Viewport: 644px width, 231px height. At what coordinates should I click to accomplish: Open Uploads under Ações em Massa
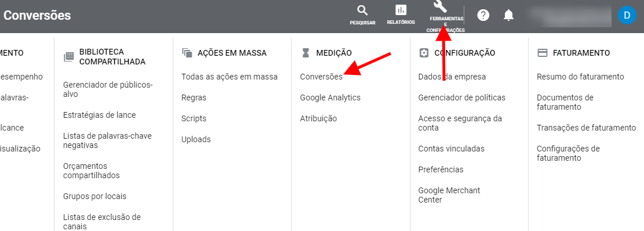coord(196,140)
